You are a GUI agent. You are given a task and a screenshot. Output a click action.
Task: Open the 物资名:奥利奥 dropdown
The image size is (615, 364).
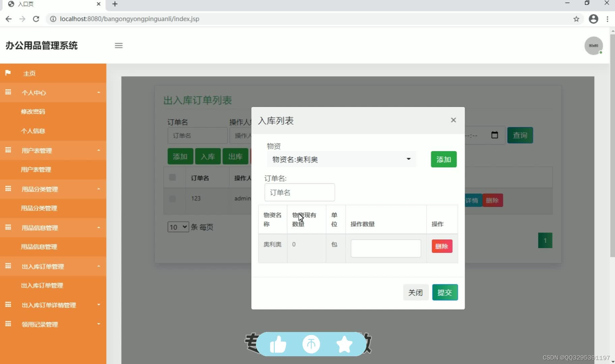pyautogui.click(x=342, y=159)
